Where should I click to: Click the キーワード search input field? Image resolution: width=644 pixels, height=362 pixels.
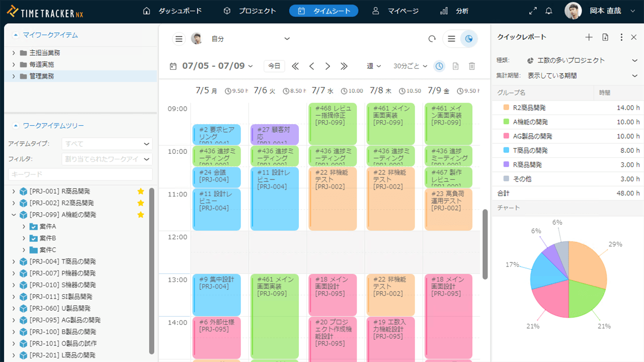pyautogui.click(x=80, y=174)
